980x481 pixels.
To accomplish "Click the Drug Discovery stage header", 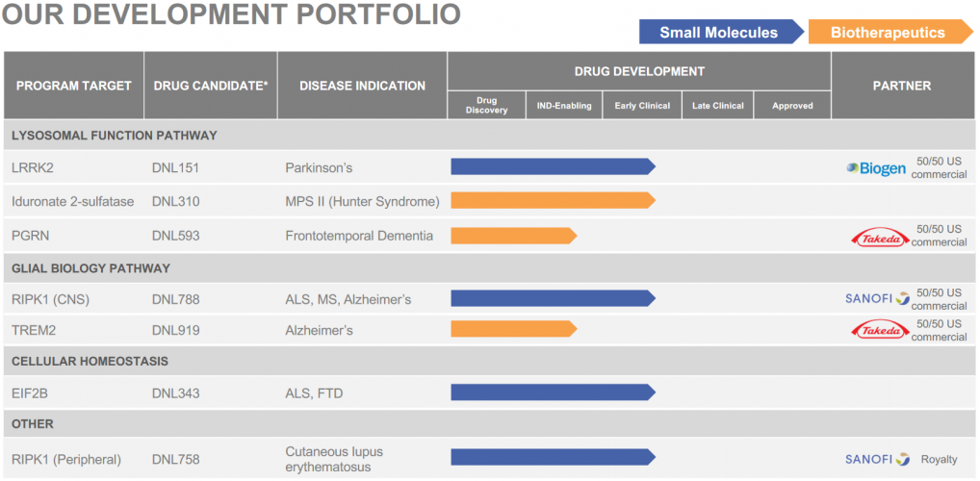I will (x=486, y=105).
